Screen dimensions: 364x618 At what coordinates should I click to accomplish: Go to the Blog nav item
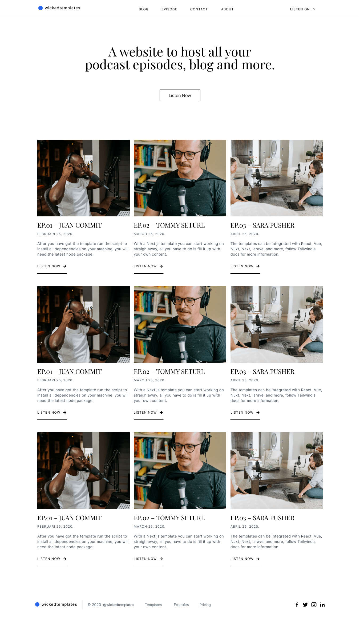[x=144, y=9]
